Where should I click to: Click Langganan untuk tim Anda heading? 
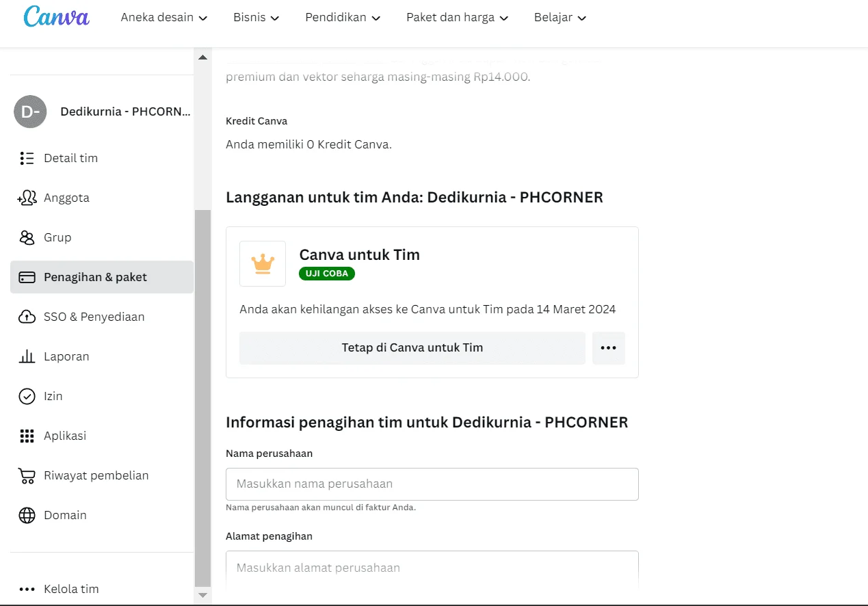(415, 198)
